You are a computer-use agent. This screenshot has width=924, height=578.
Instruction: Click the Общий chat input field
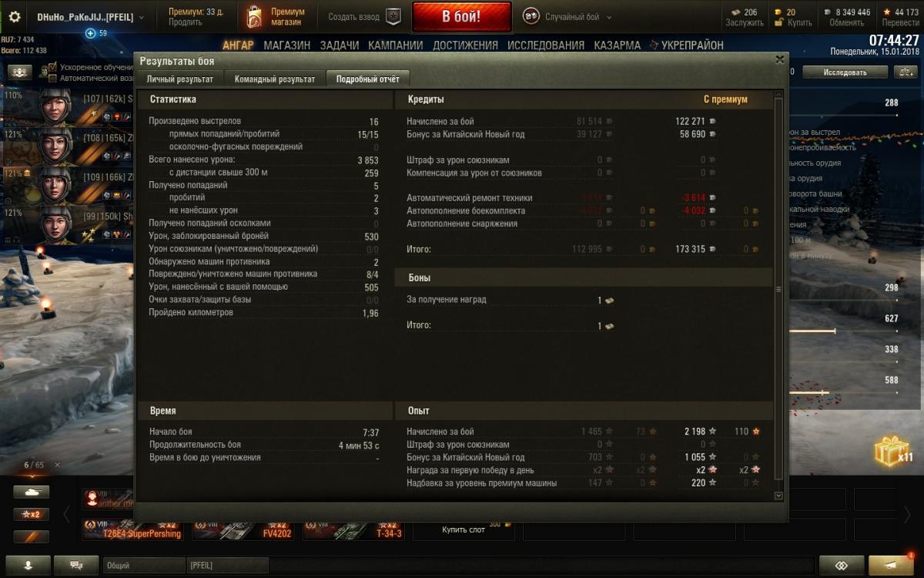pos(144,566)
